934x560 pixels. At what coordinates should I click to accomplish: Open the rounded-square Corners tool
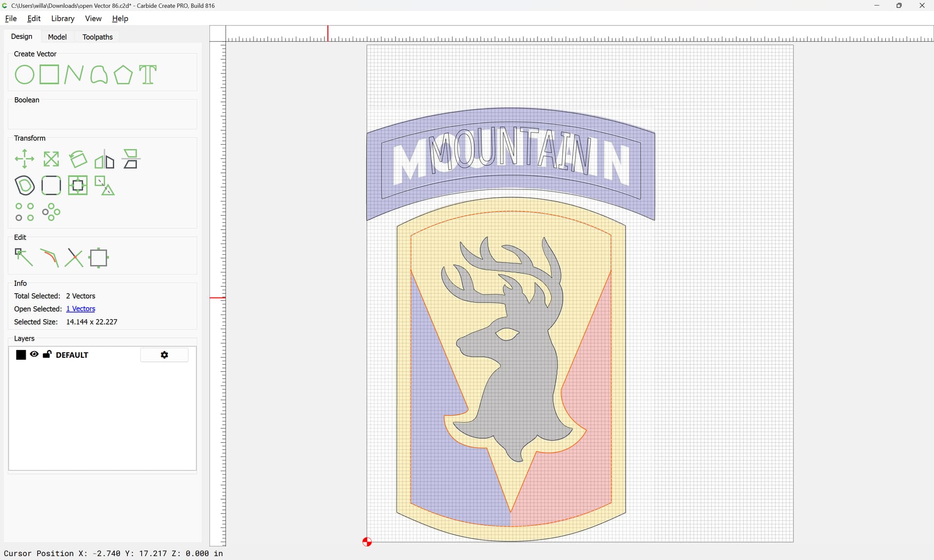coord(51,185)
